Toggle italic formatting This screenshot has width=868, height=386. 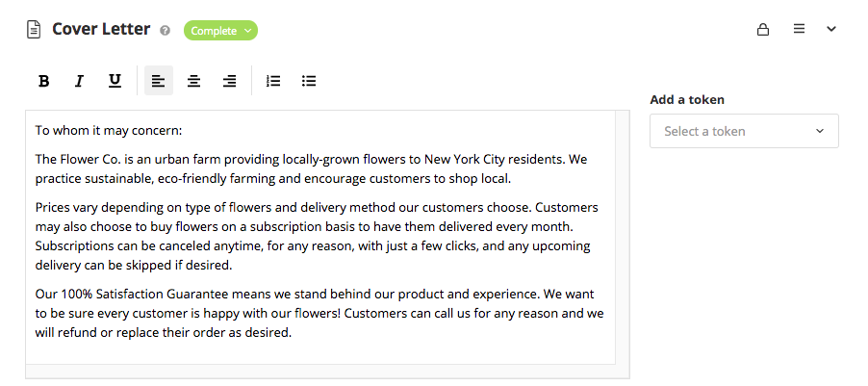click(79, 81)
